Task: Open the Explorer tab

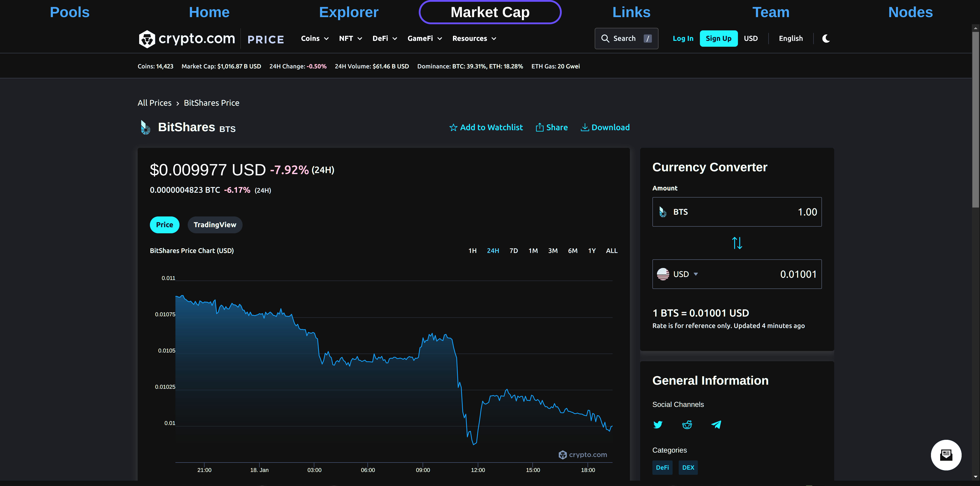Action: click(x=349, y=12)
